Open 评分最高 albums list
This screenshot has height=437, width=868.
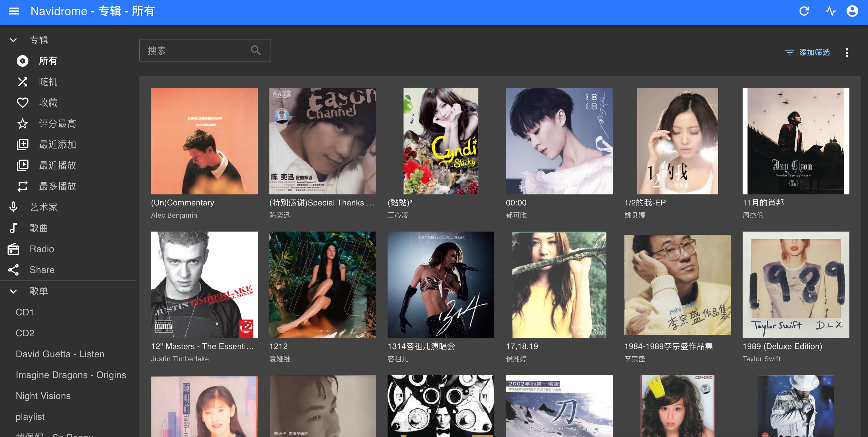click(57, 124)
